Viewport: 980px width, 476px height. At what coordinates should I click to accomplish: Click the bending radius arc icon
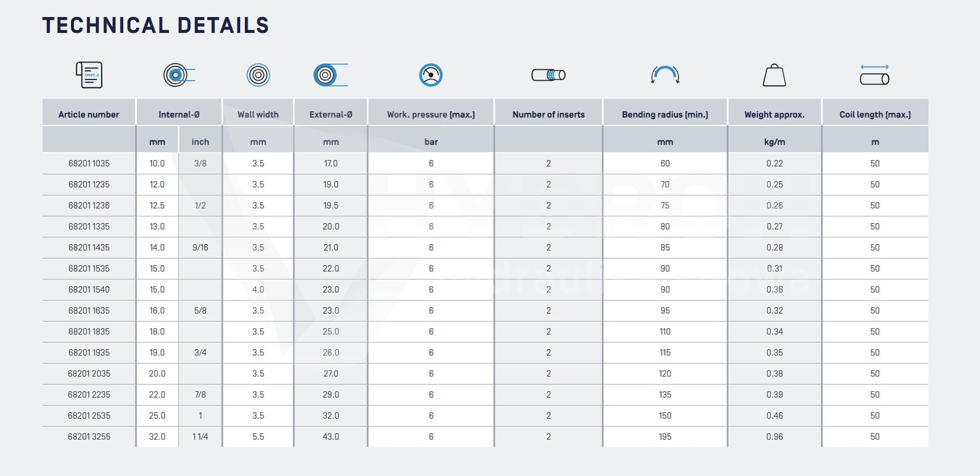tap(665, 75)
